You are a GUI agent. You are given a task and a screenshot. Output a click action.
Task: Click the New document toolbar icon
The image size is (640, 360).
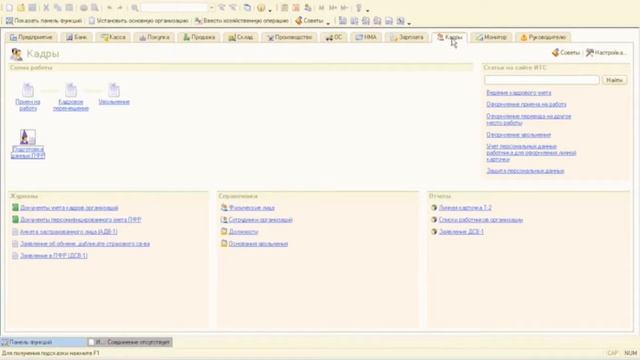tap(9, 8)
